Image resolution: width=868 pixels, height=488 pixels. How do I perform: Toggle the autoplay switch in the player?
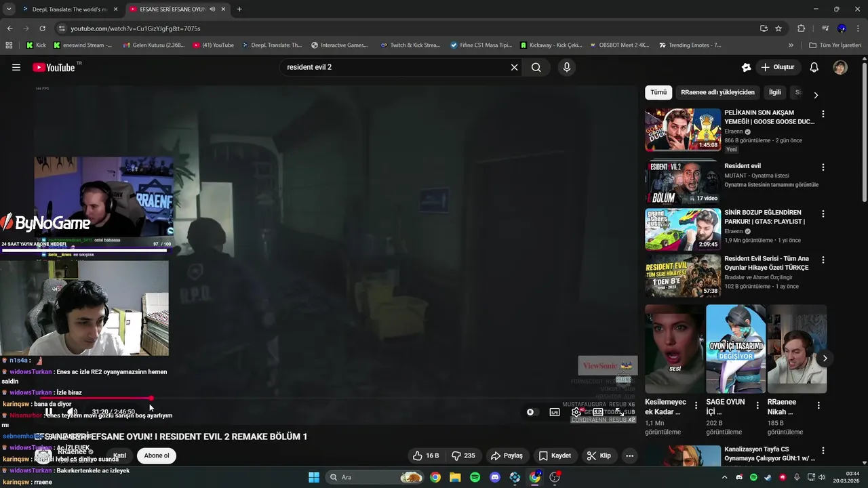click(530, 411)
